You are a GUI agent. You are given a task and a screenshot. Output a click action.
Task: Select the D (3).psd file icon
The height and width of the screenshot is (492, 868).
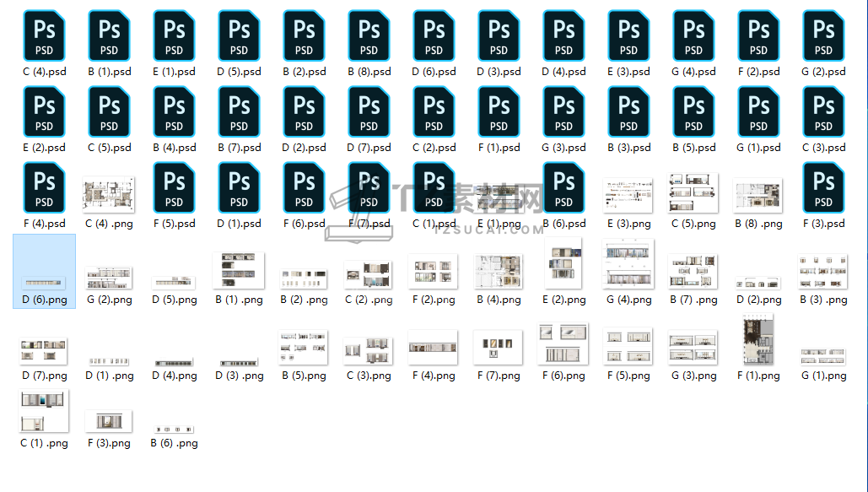(x=499, y=35)
